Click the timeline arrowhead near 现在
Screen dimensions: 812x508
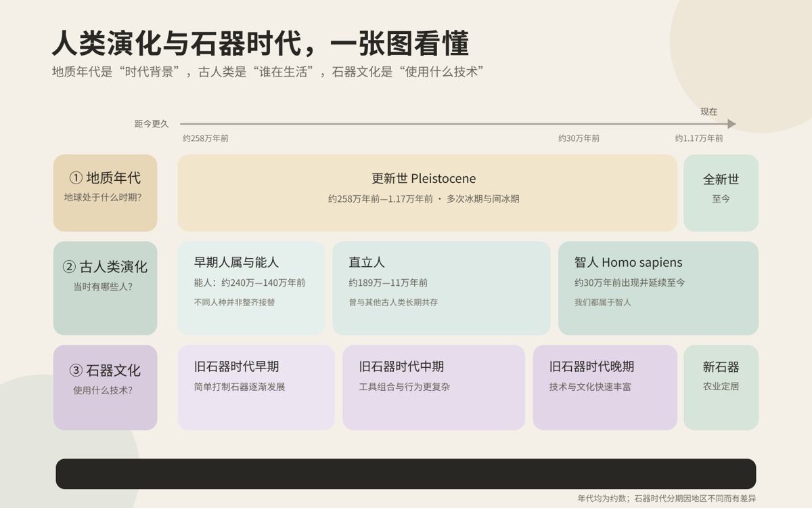click(731, 124)
